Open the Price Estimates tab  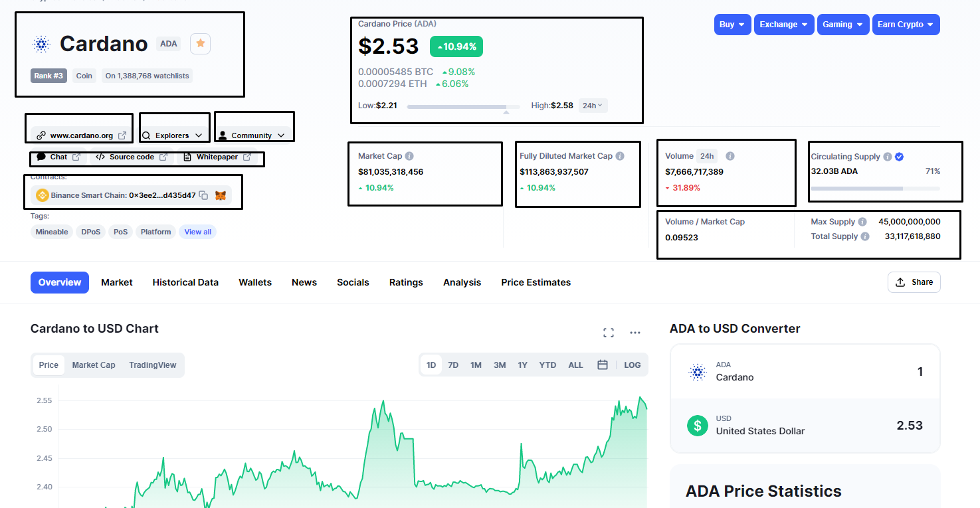coord(536,282)
